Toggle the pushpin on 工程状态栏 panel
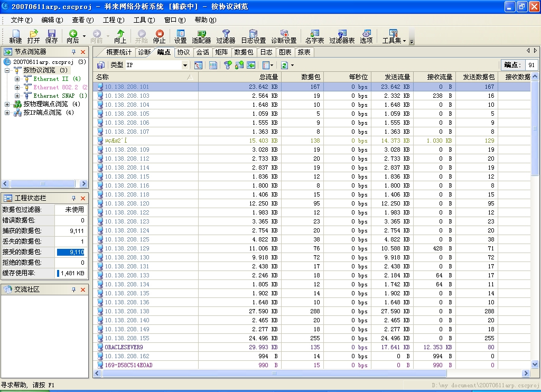The height and width of the screenshot is (392, 541). tap(73, 198)
